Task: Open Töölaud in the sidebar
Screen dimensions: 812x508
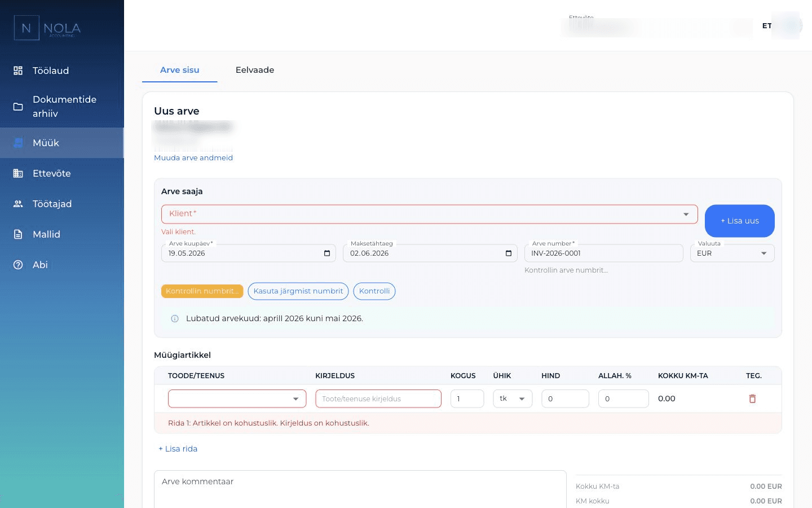Action: 62,71
